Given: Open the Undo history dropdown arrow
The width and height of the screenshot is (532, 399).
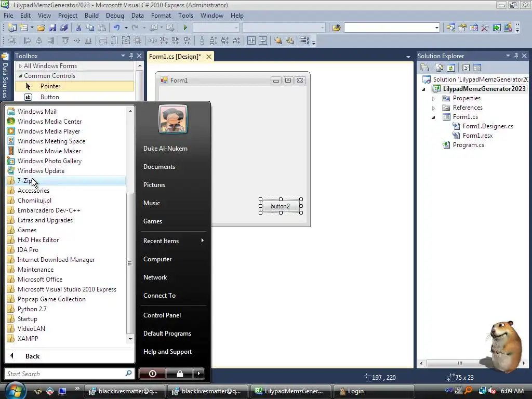Looking at the screenshot, I should point(126,28).
